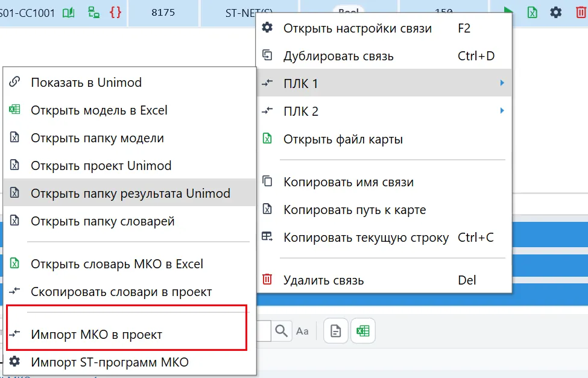Image resolution: width=588 pixels, height=378 pixels.
Task: Click the search magnifier icon
Action: coord(281,331)
